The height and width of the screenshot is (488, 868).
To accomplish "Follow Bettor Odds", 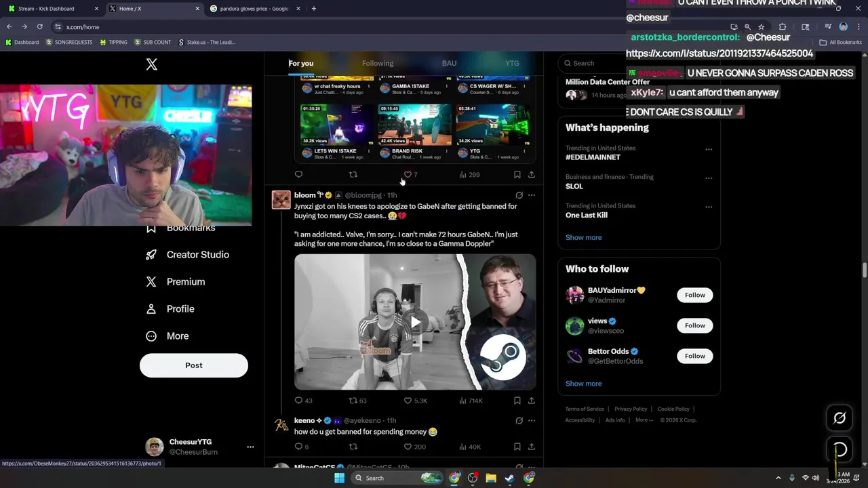I will point(694,356).
